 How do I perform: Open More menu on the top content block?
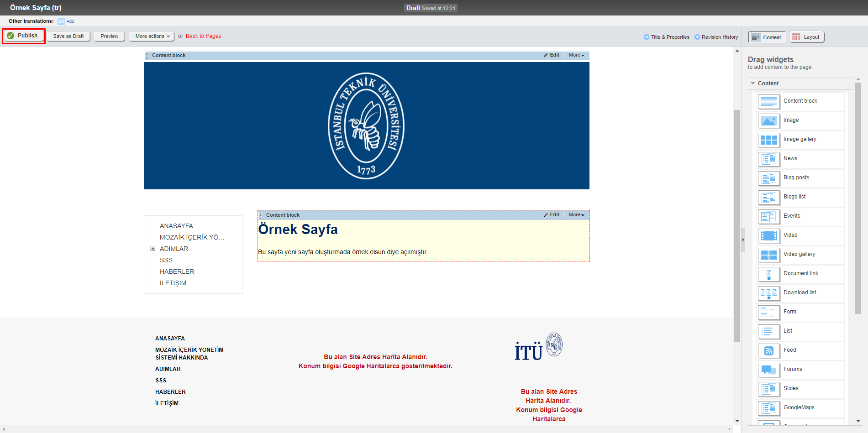pyautogui.click(x=576, y=55)
